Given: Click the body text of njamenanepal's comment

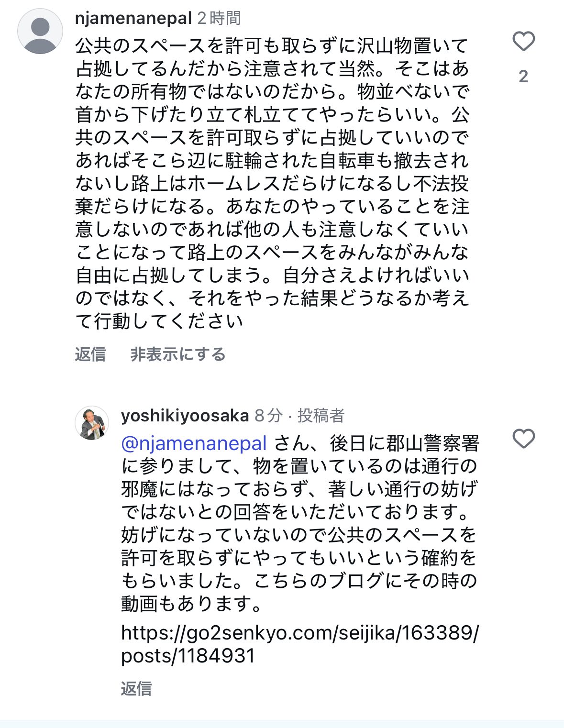Looking at the screenshot, I should point(272,183).
